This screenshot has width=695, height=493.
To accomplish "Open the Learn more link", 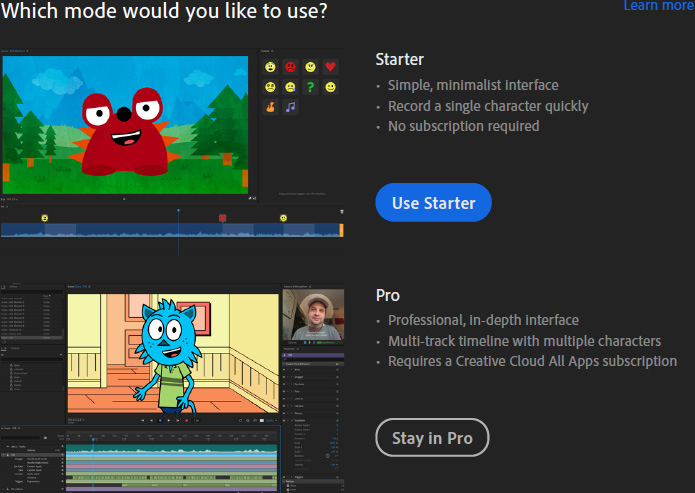I will coord(659,5).
